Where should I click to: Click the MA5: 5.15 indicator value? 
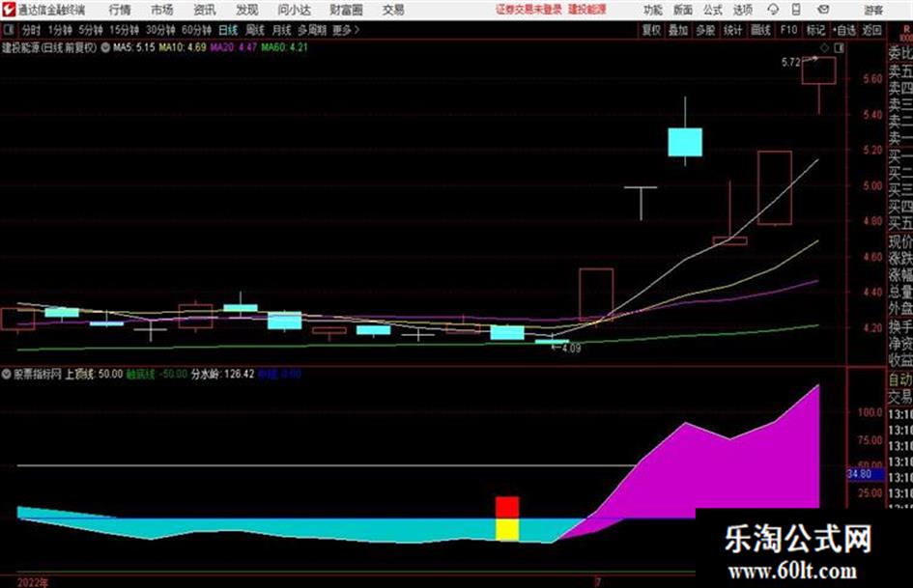[134, 47]
